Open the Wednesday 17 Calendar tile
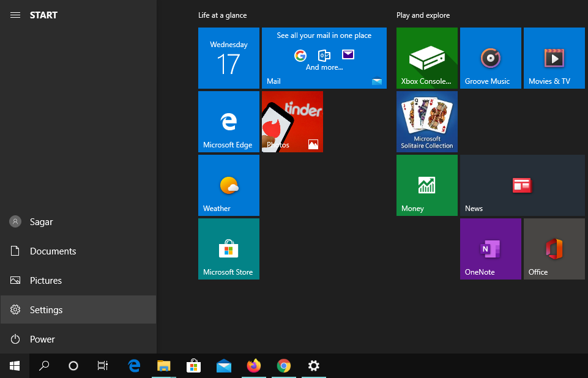The image size is (588, 378). click(229, 58)
